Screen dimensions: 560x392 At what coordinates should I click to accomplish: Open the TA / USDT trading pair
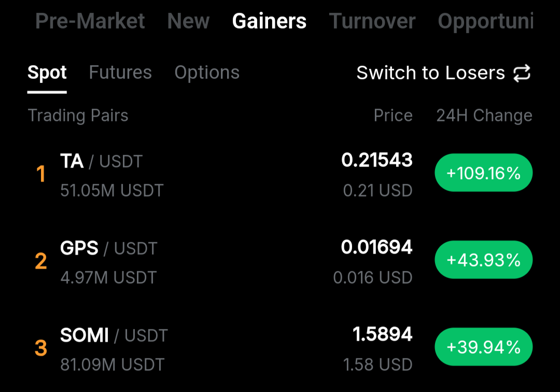101,162
